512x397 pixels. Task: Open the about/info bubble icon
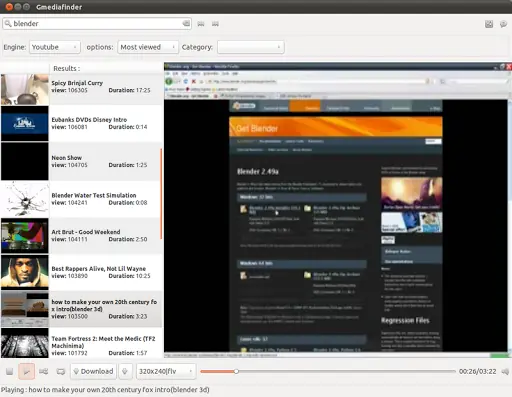pyautogui.click(x=503, y=24)
